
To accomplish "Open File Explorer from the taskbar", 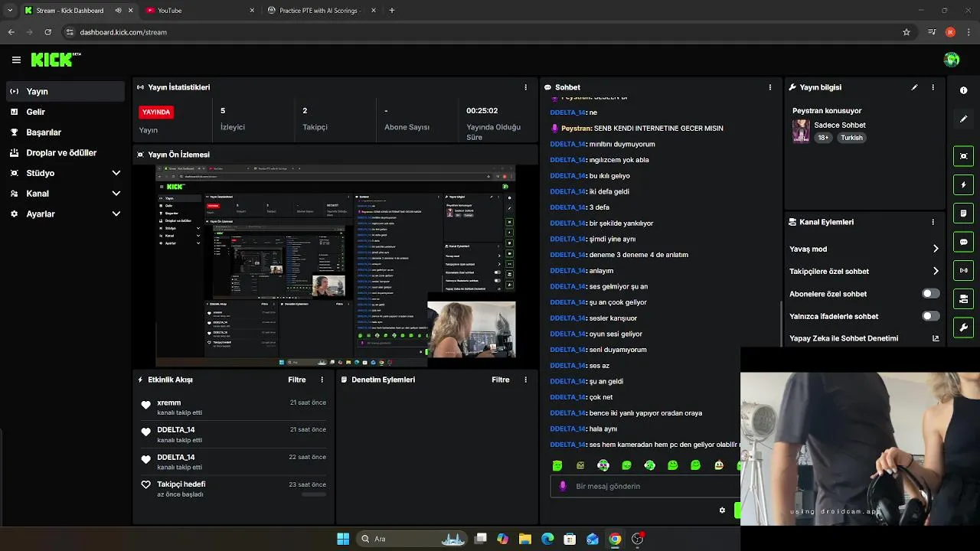I will [525, 539].
